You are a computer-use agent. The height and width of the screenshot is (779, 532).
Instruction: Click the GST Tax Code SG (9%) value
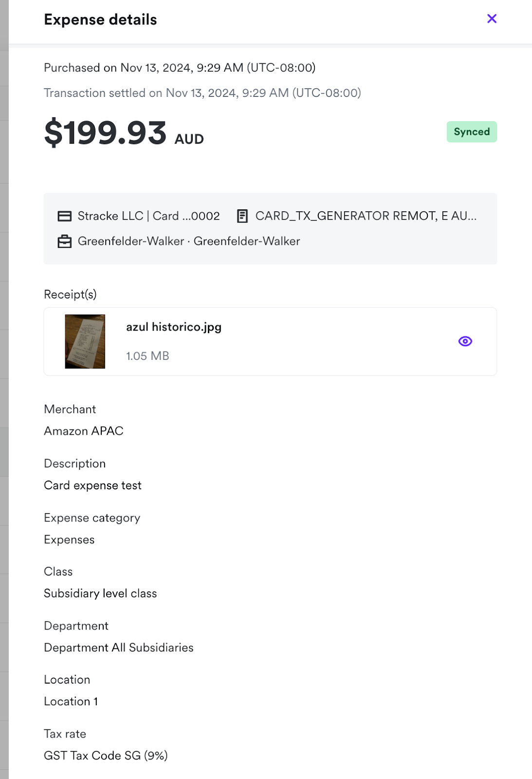pyautogui.click(x=106, y=756)
